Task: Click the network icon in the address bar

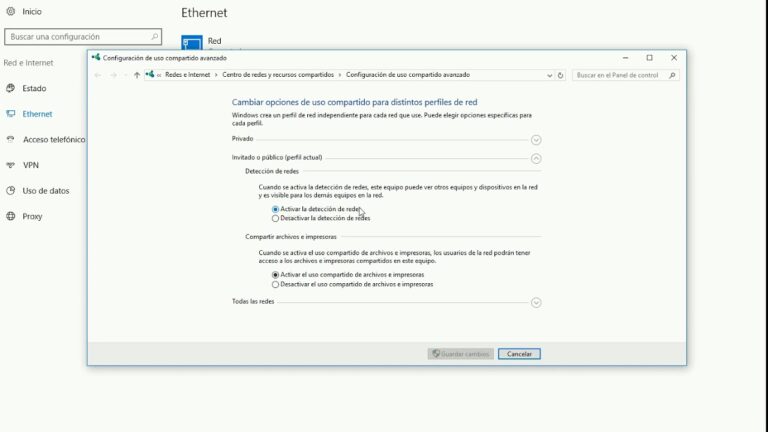Action: [x=150, y=74]
